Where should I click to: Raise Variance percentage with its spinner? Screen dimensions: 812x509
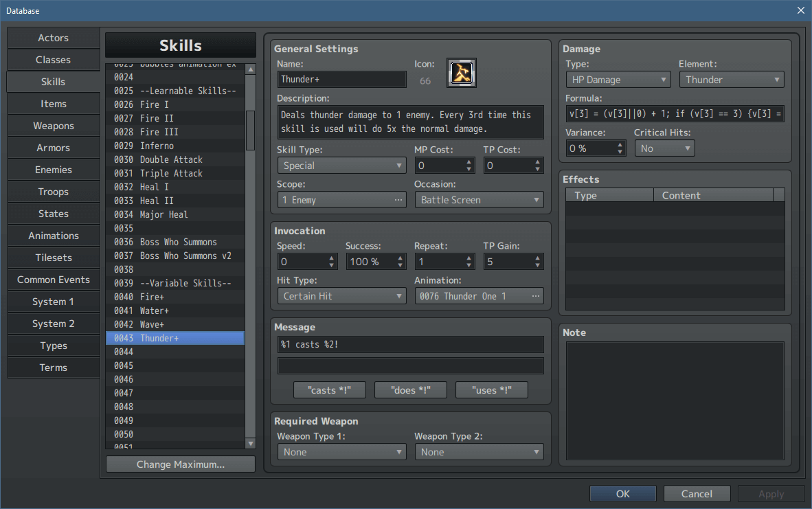pos(620,144)
